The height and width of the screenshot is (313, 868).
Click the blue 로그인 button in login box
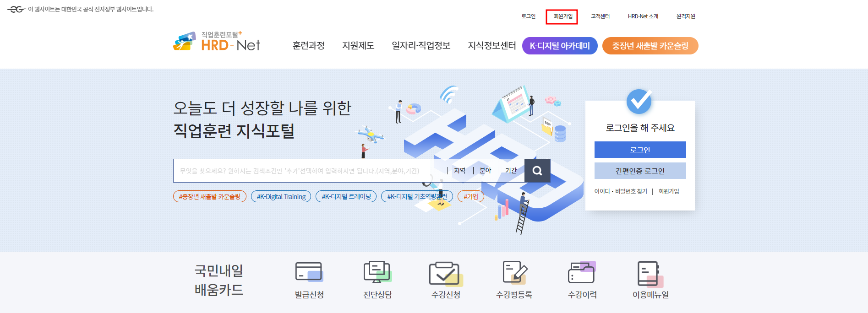[x=640, y=150]
